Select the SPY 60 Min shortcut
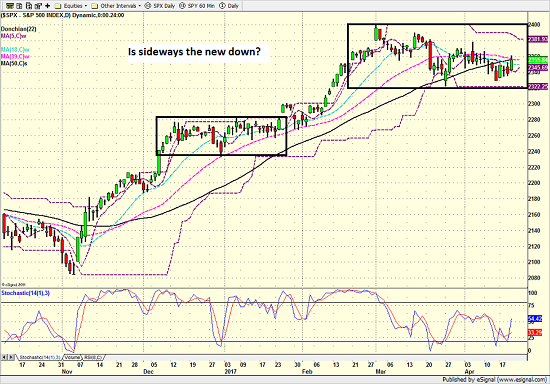 (x=197, y=6)
